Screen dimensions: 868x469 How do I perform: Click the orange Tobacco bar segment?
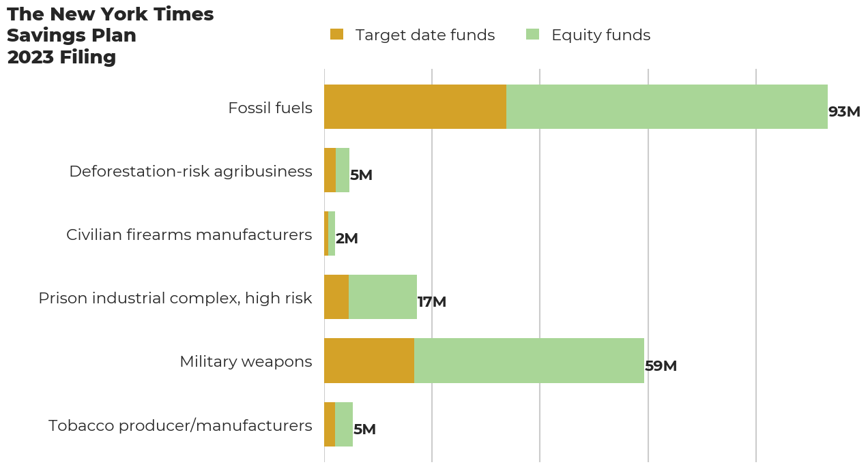330,424
